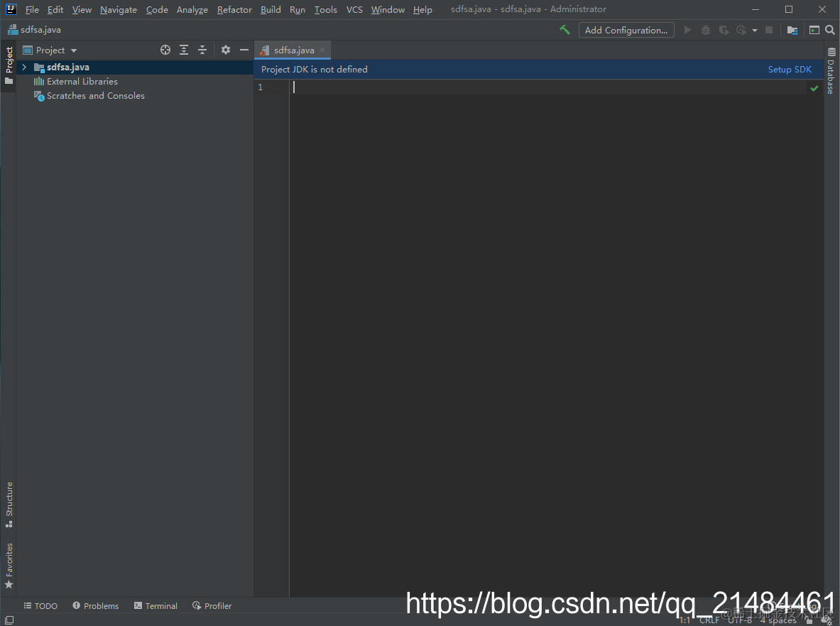The image size is (840, 626).
Task: Click the Setup SDK link
Action: point(790,69)
